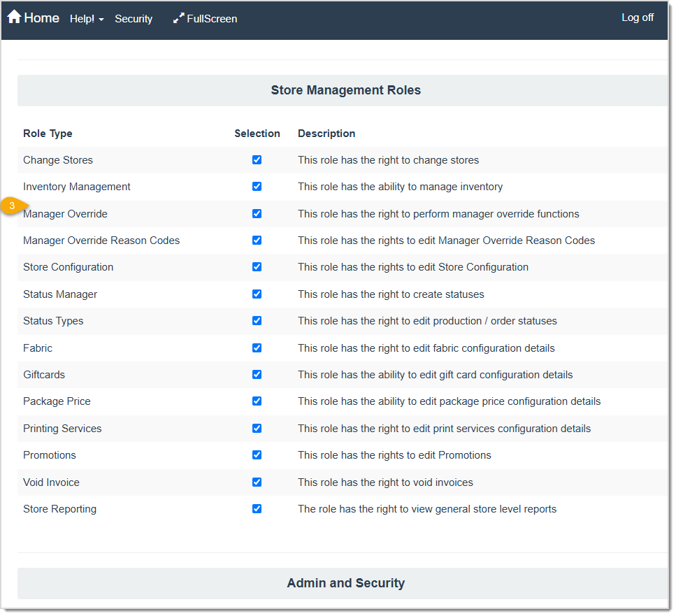
Task: Toggle the Store Configuration checkbox
Action: (x=257, y=267)
